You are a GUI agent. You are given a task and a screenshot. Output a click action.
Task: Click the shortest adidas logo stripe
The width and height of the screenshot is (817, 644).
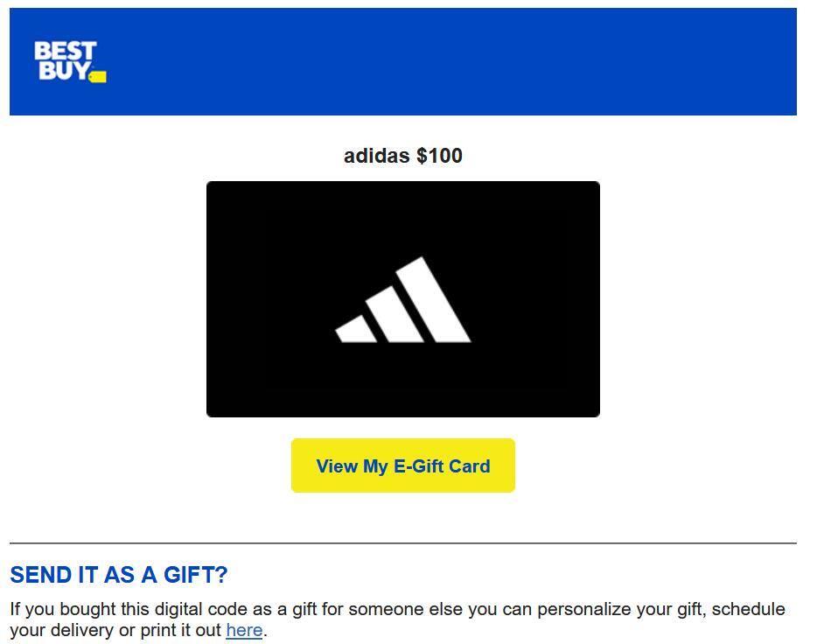tap(355, 330)
